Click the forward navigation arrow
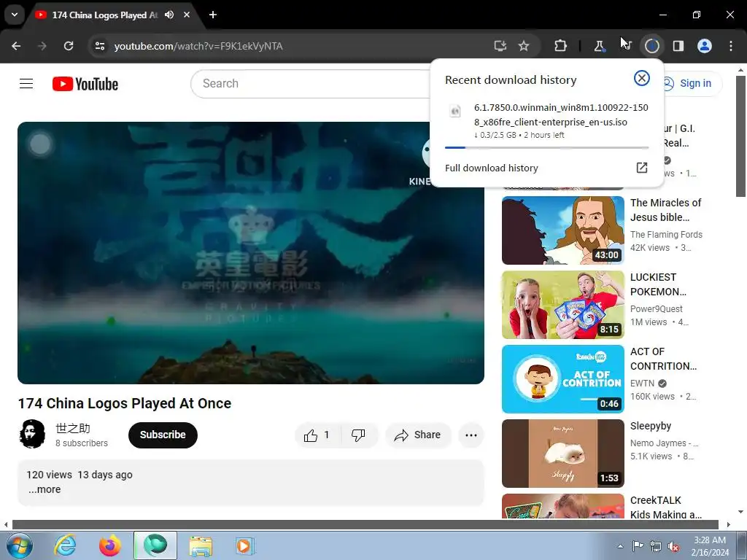Screen dimensions: 747x560 pos(42,46)
